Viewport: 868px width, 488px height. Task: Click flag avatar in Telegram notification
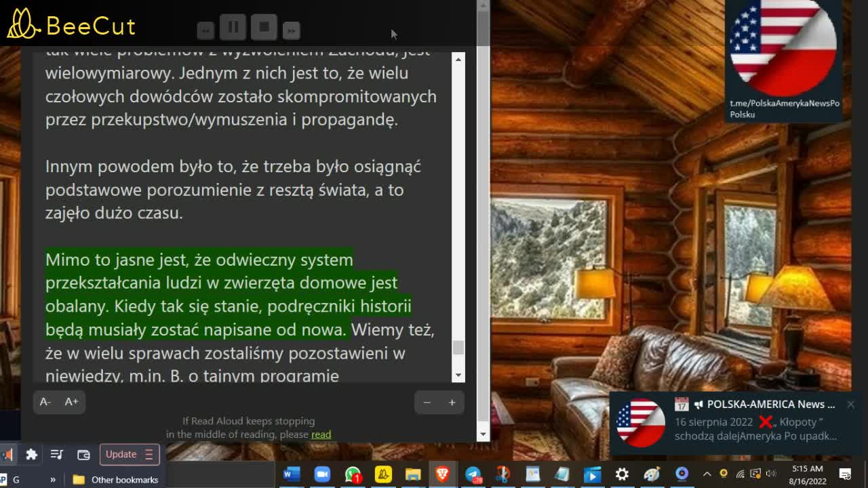tap(639, 423)
